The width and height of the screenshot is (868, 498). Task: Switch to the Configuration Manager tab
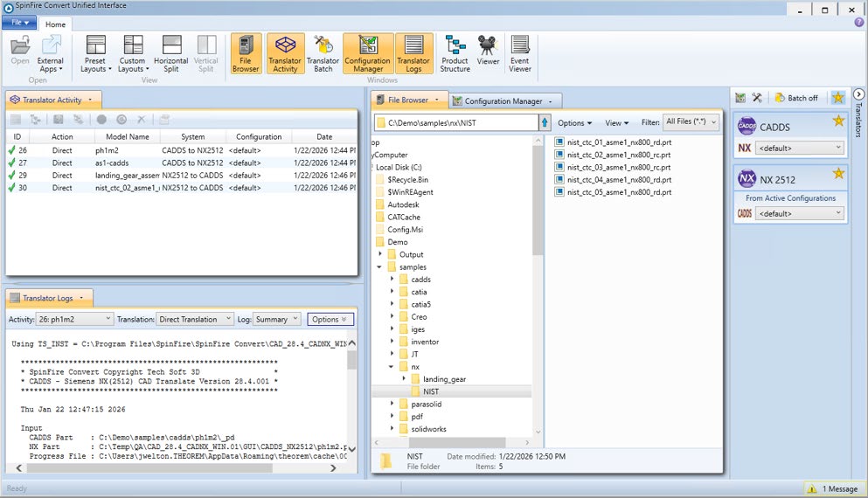click(x=503, y=100)
